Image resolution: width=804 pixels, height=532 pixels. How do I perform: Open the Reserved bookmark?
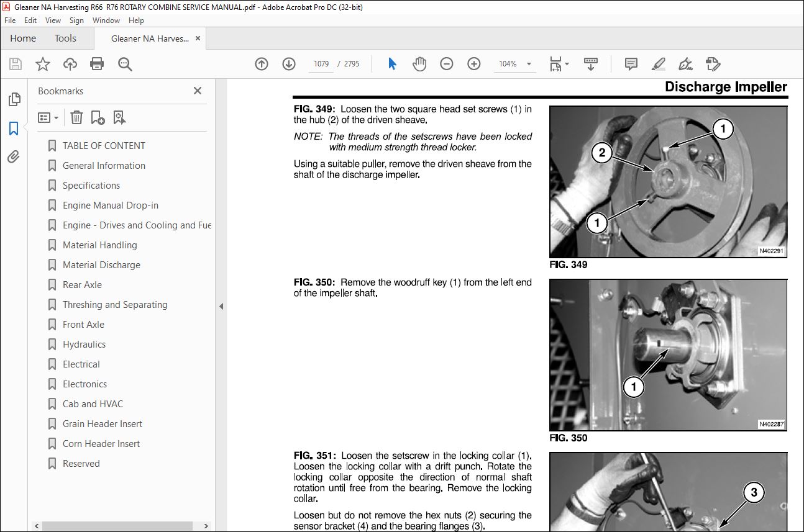(81, 464)
